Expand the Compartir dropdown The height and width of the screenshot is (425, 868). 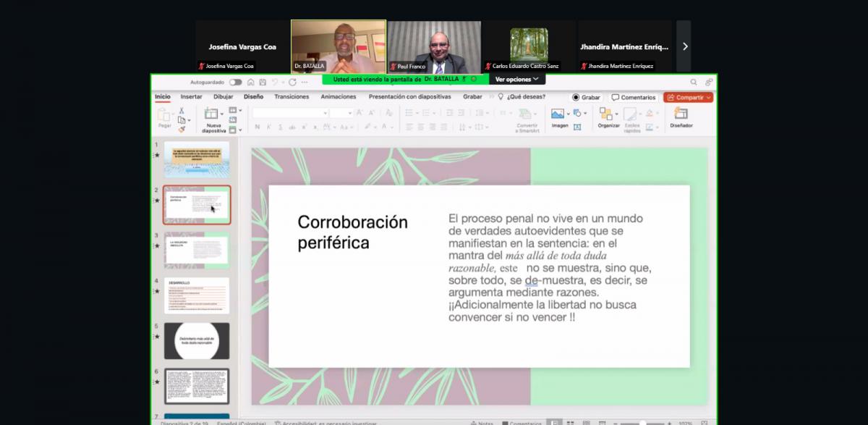[709, 97]
